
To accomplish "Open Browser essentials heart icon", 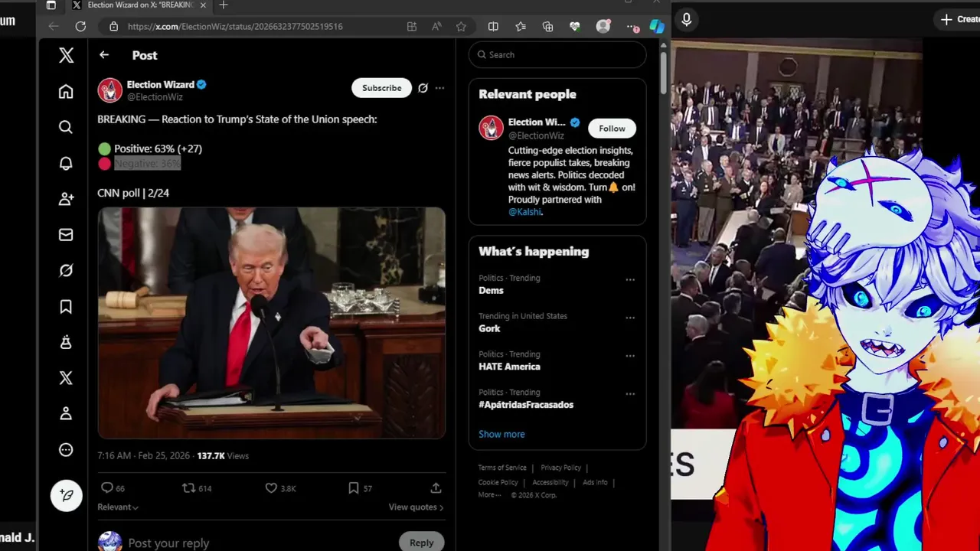I will click(x=575, y=26).
